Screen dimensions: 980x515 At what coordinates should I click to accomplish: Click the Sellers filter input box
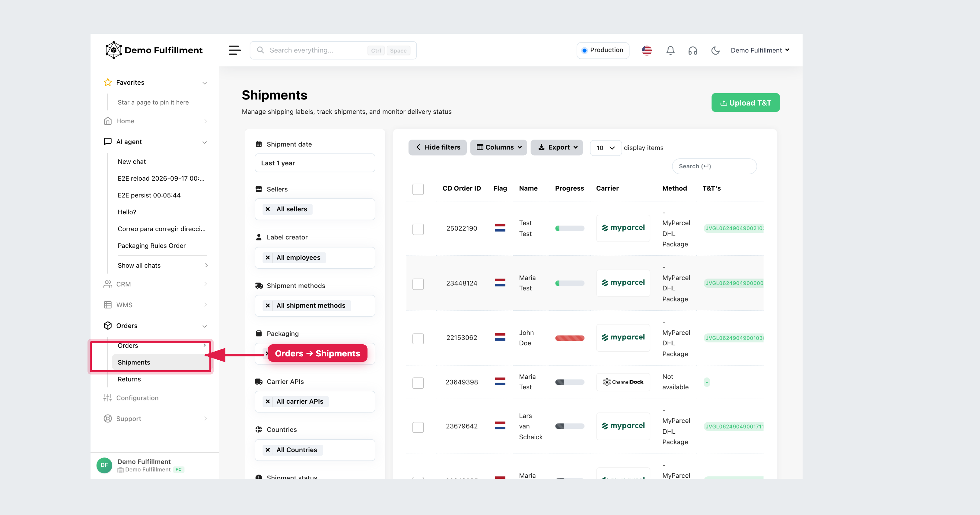[315, 210]
